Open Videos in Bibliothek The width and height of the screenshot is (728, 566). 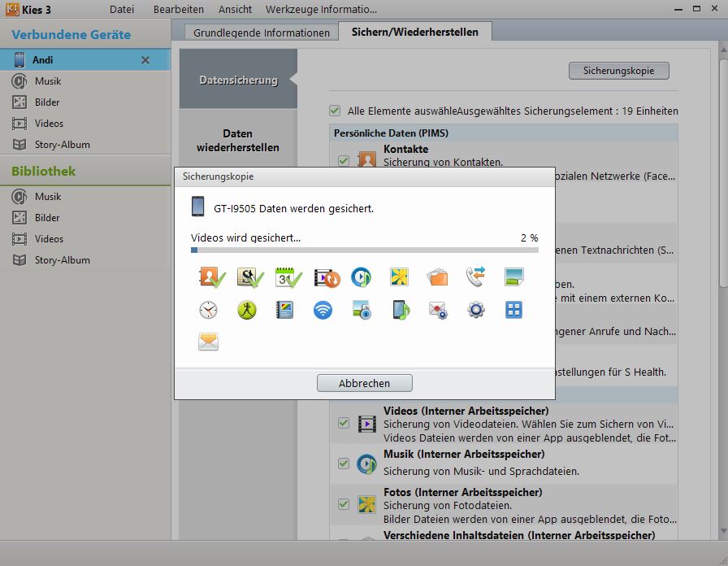(x=85, y=239)
